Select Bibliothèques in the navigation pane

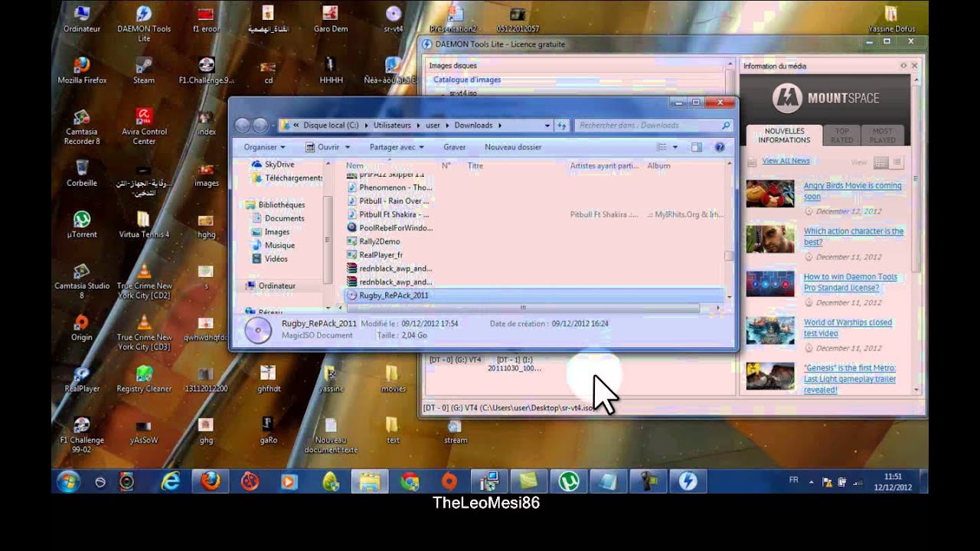[x=275, y=205]
